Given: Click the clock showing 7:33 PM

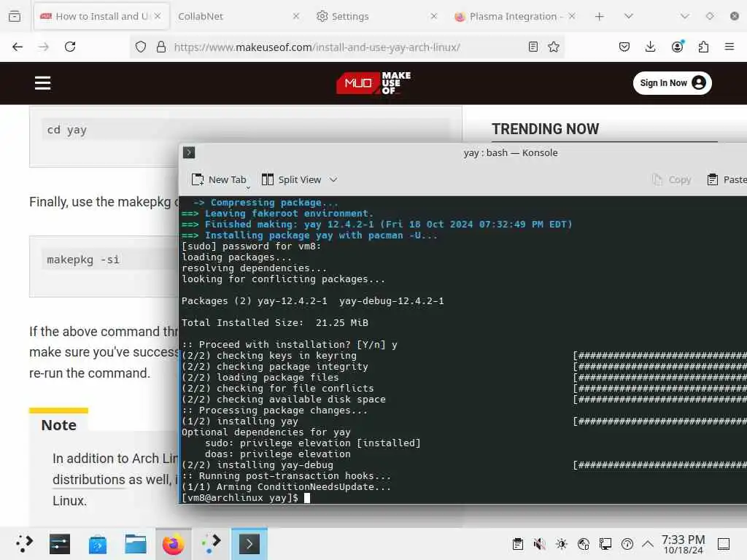Looking at the screenshot, I should (683, 544).
